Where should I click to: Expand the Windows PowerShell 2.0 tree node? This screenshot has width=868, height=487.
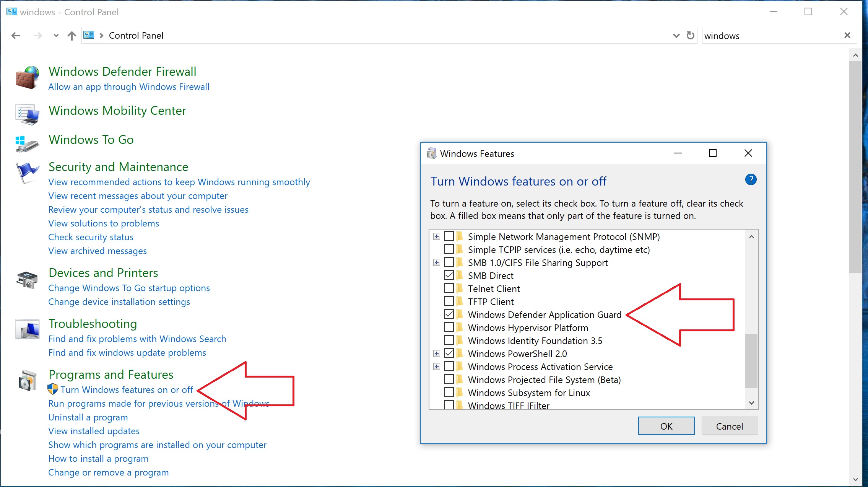[436, 353]
